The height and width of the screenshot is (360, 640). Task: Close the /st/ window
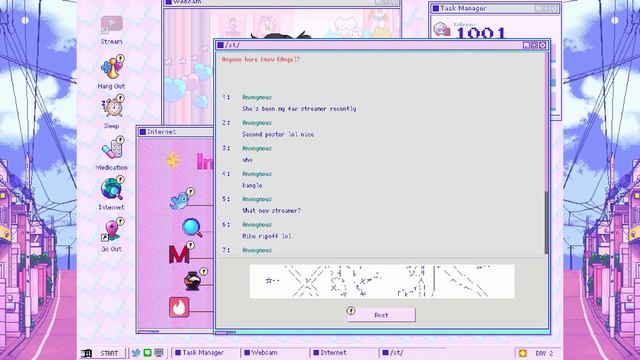click(542, 45)
